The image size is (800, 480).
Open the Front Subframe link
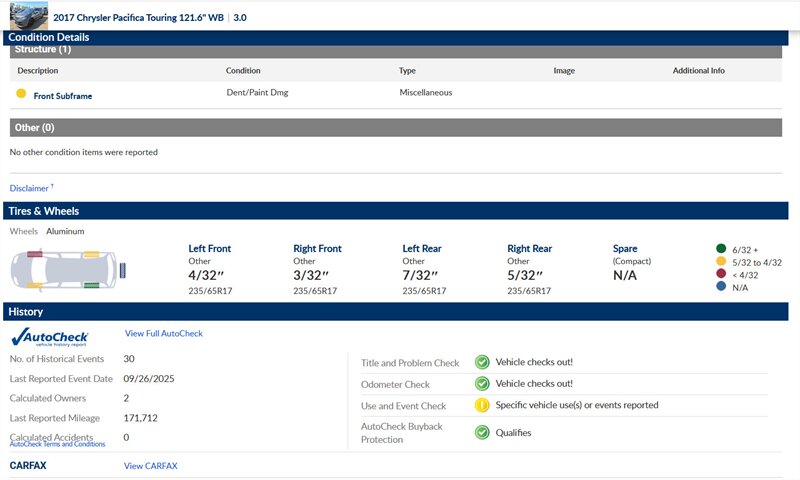click(x=63, y=96)
